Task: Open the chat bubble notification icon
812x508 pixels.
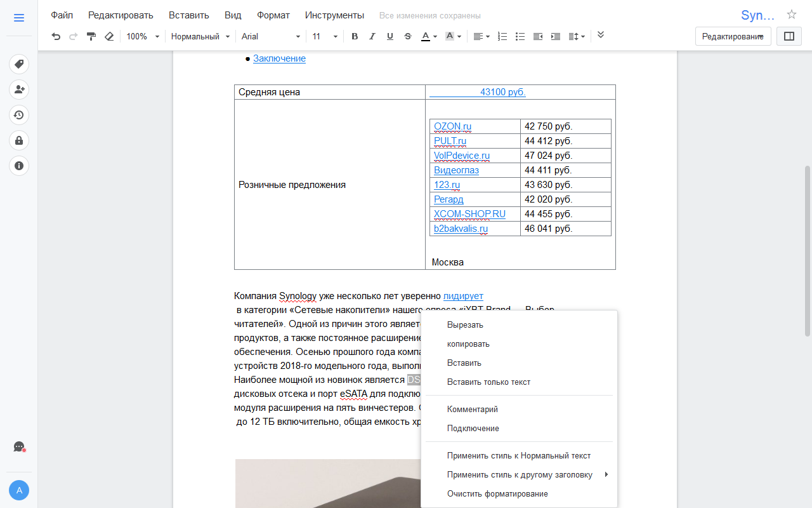Action: 19,447
